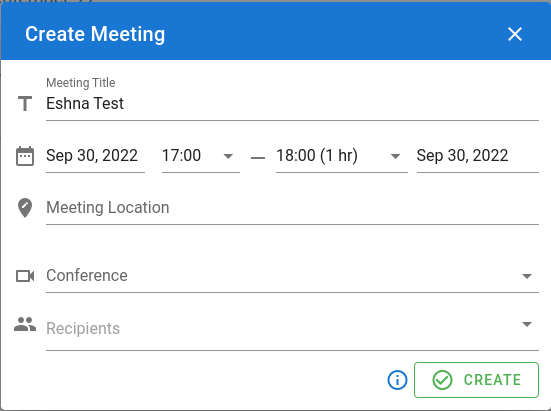This screenshot has height=411, width=551.
Task: Open the Recipients dropdown arrow
Action: [527, 324]
